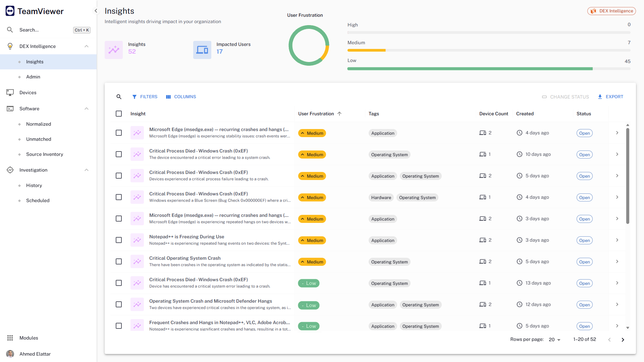Viewport: 644px width, 362px height.
Task: Open details chevron for 12 days ago row
Action: tap(617, 304)
